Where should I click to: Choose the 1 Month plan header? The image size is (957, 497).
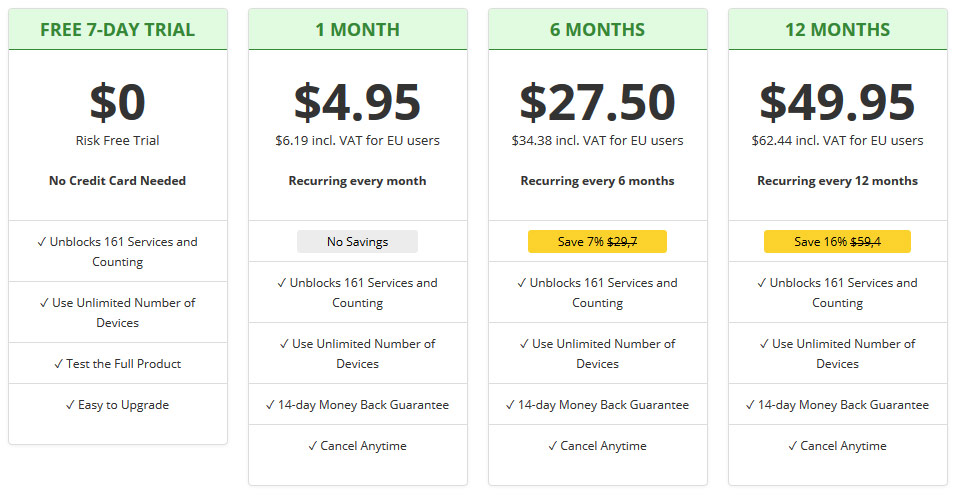(358, 29)
